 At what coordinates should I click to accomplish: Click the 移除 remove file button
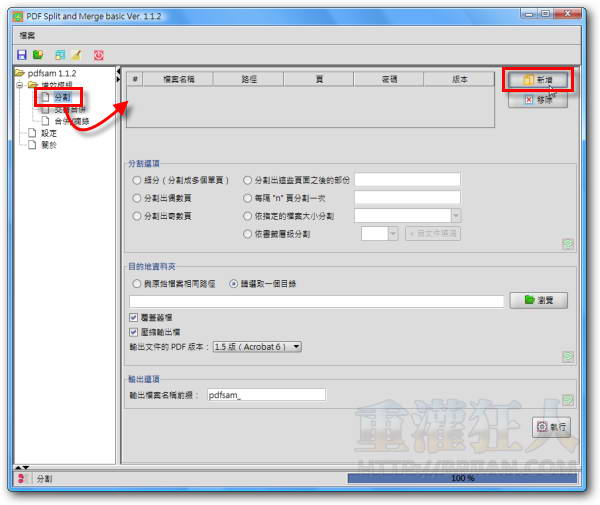(538, 100)
